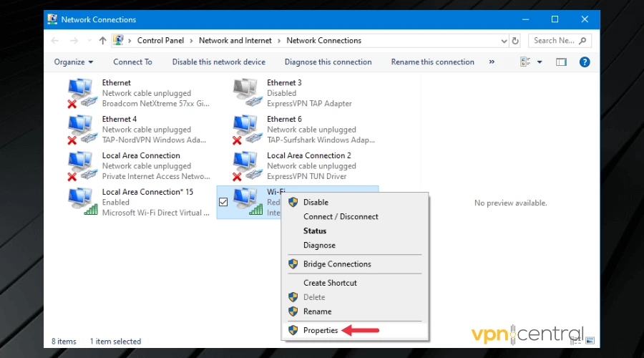
Task: Select the Local Area Connection adapter icon
Action: [82, 166]
